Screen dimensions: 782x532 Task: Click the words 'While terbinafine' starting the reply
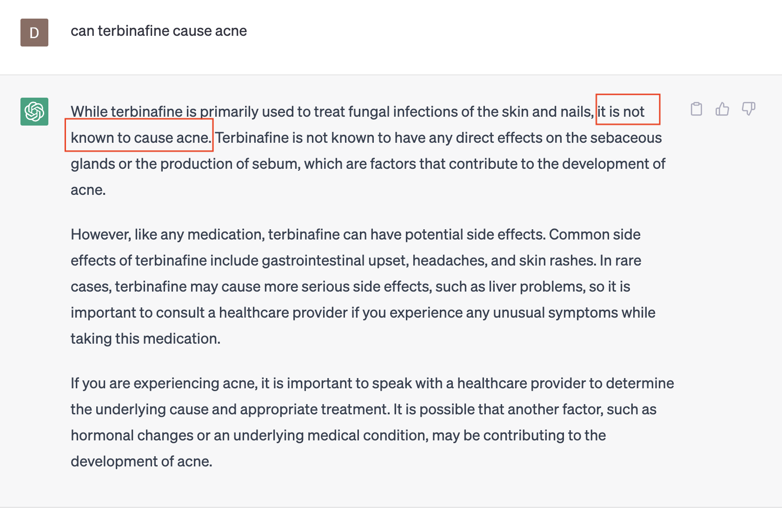[x=126, y=112]
